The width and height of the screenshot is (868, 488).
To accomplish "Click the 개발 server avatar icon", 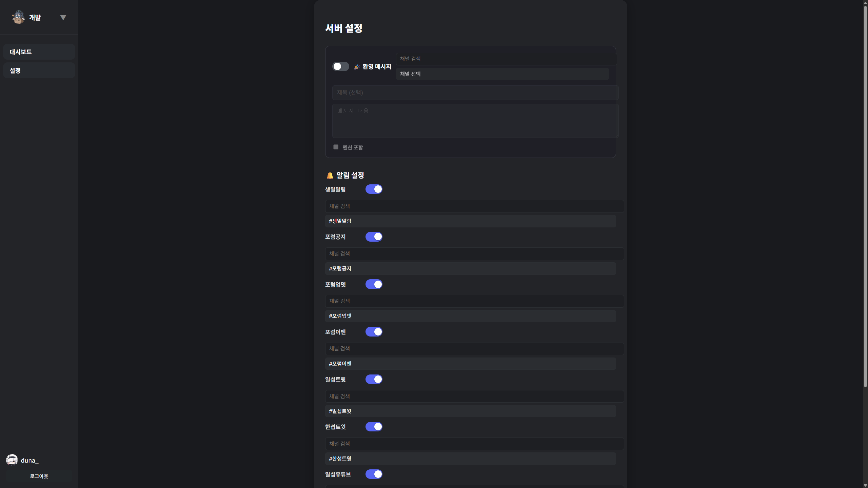I will click(18, 17).
